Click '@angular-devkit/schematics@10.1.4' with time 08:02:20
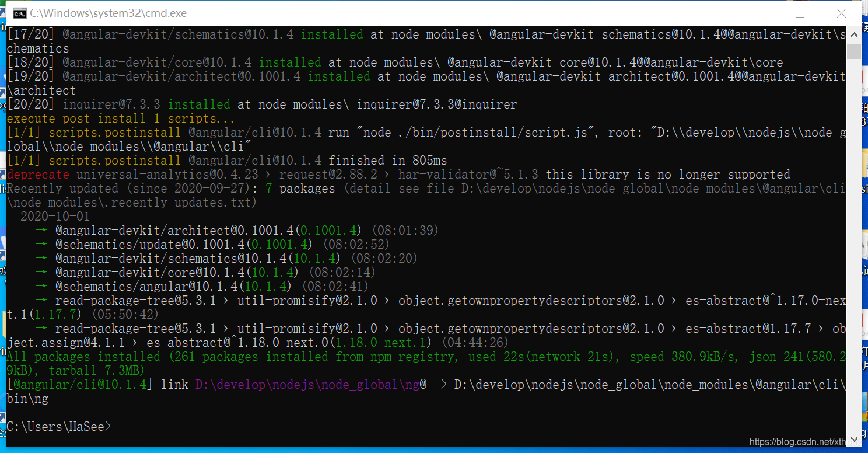The height and width of the screenshot is (453, 868). 226,259
